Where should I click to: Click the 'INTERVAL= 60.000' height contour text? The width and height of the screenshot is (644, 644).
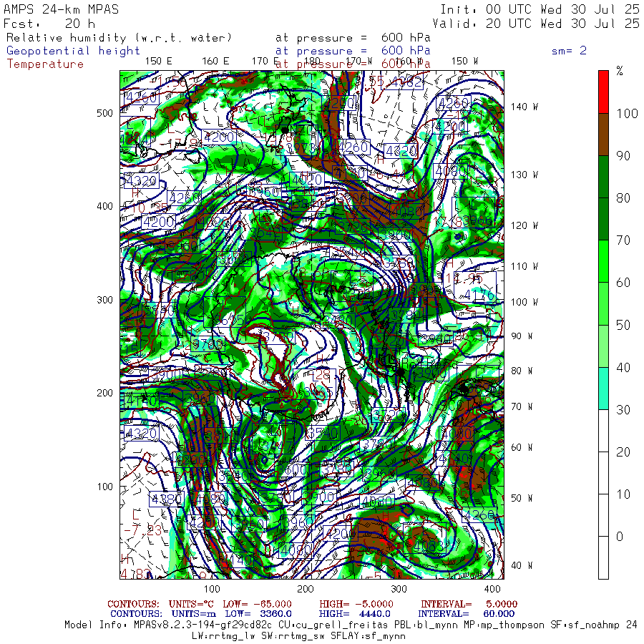point(464,614)
